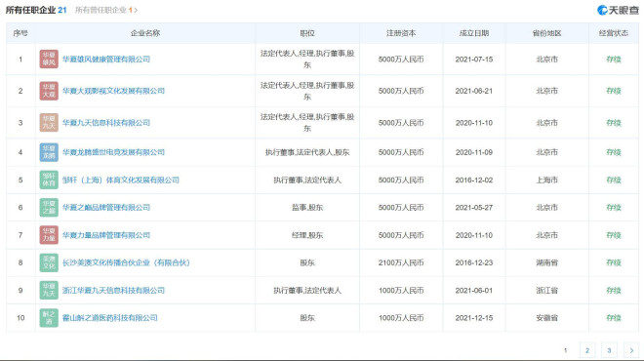Image resolution: width=644 pixels, height=361 pixels.
Task: Go to page 2 of results
Action: coord(587,350)
